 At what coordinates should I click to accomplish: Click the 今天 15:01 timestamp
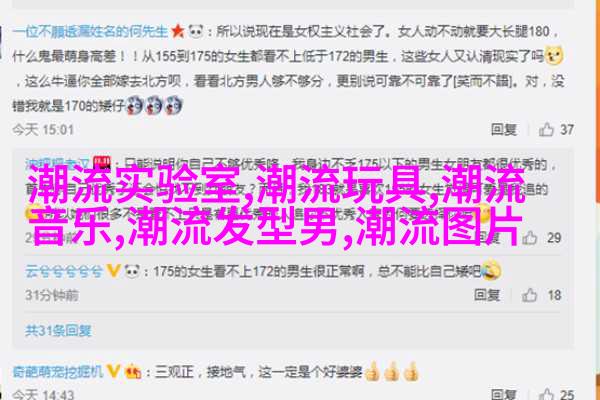coord(42,130)
